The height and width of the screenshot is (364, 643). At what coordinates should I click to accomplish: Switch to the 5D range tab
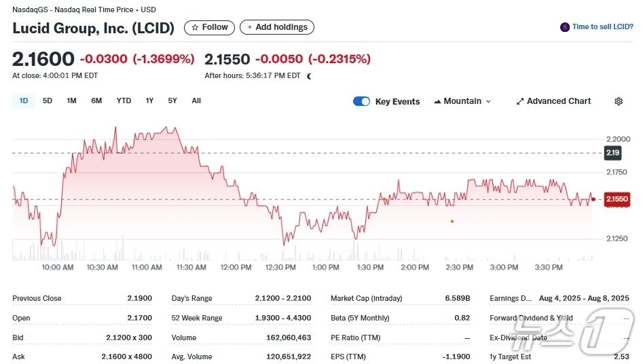[x=48, y=101]
